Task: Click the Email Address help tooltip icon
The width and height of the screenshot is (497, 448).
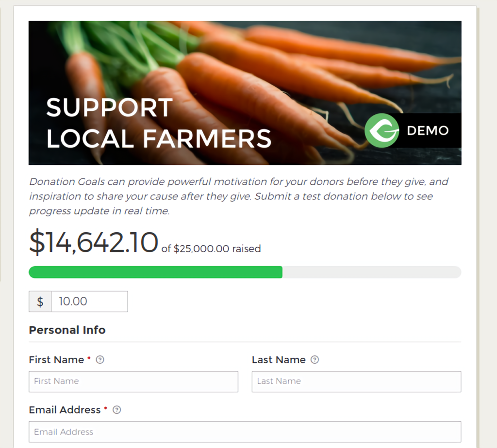Action: pos(116,410)
